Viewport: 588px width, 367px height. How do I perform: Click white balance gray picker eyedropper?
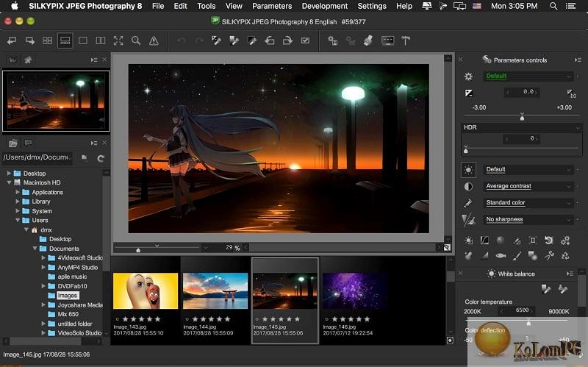coord(546,289)
